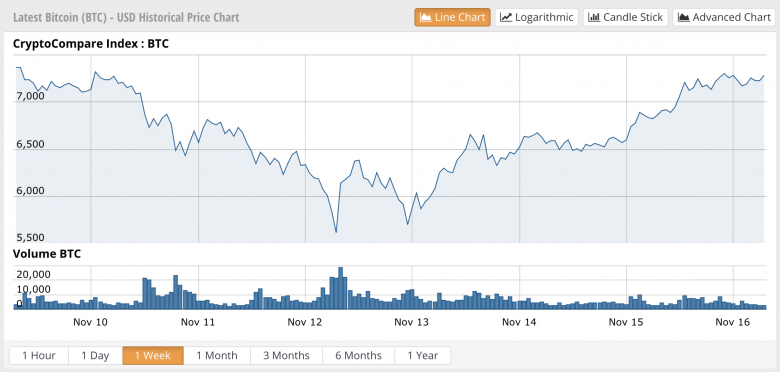
Task: Select the 1 Year time range
Action: pos(422,356)
